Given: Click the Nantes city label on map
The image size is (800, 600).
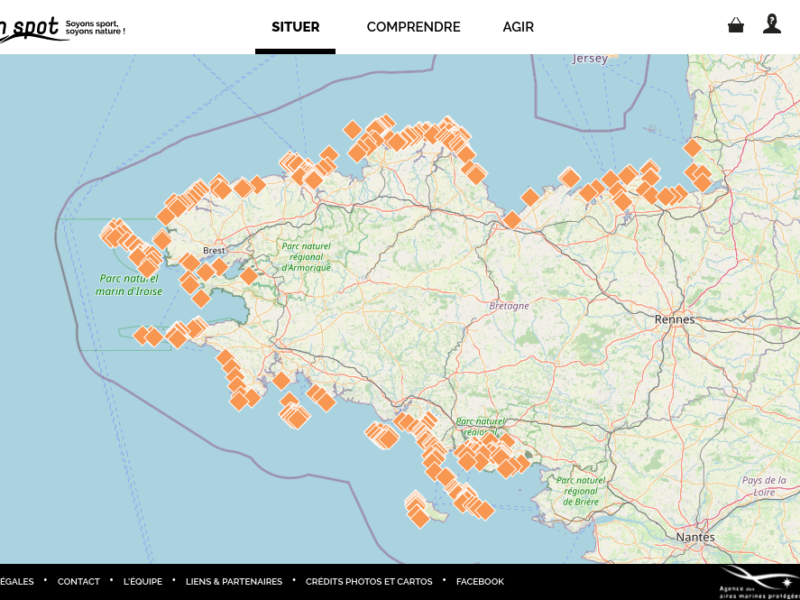Looking at the screenshot, I should [x=695, y=537].
